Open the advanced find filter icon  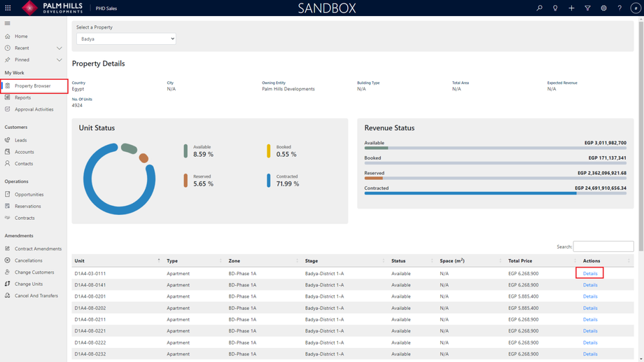[587, 8]
